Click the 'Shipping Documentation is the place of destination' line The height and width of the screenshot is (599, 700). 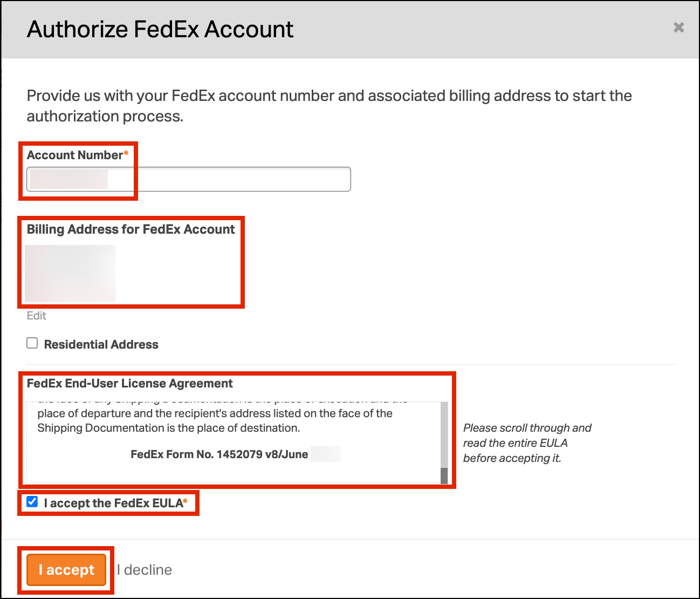(x=169, y=428)
